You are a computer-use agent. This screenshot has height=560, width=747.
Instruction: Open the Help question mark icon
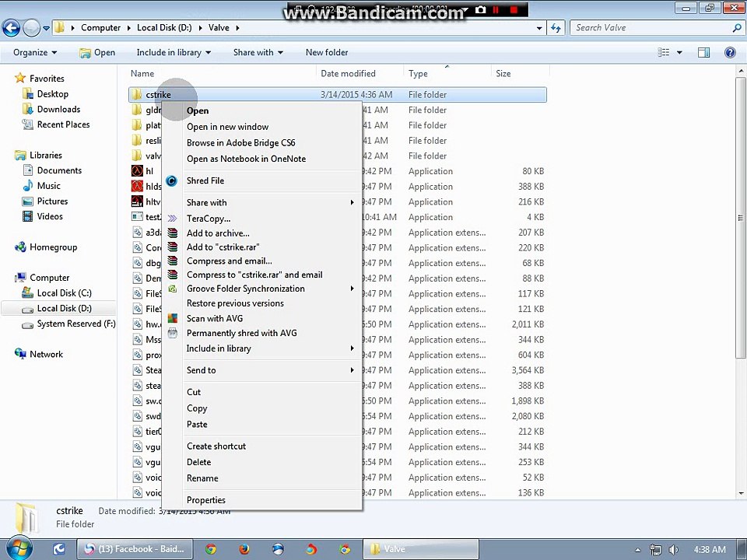pos(729,52)
